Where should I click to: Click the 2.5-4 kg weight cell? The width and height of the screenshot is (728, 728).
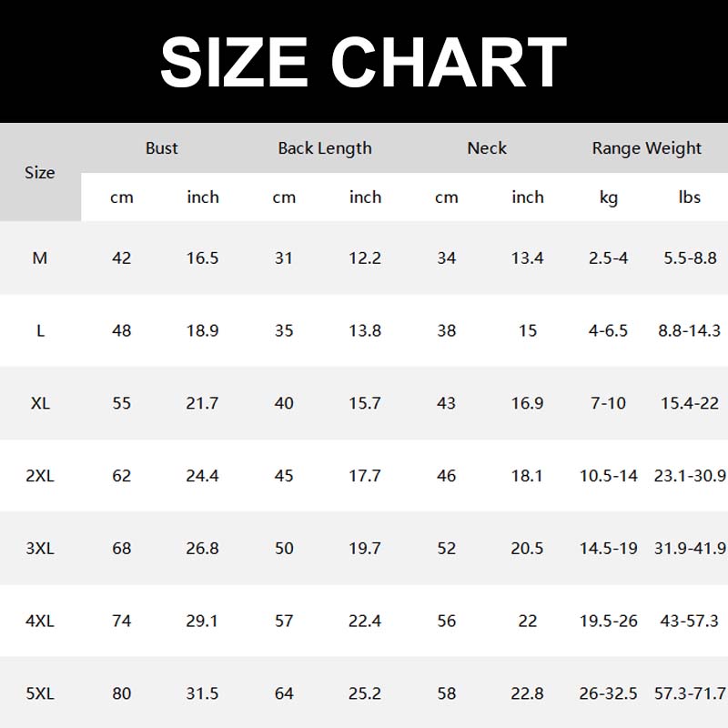pyautogui.click(x=609, y=258)
